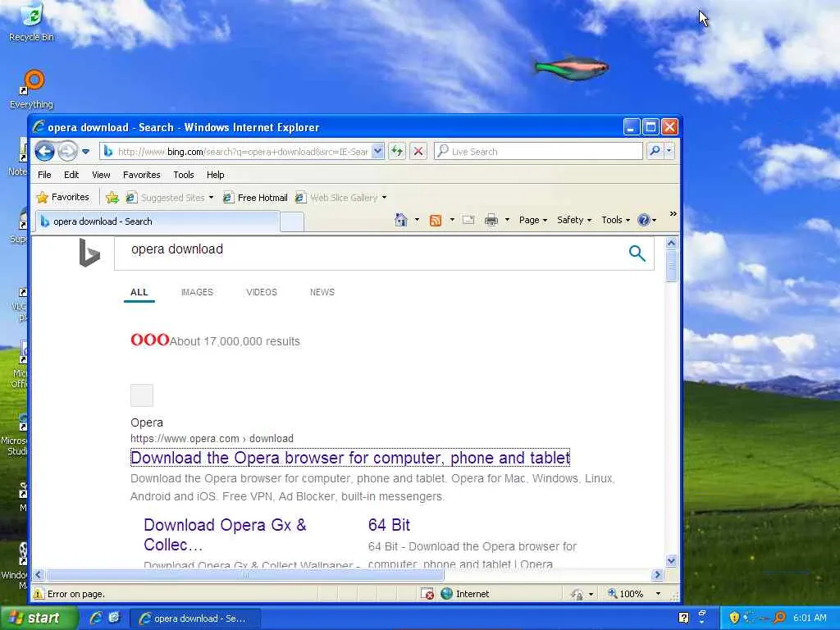Open the Safety command bar menu

pyautogui.click(x=574, y=220)
